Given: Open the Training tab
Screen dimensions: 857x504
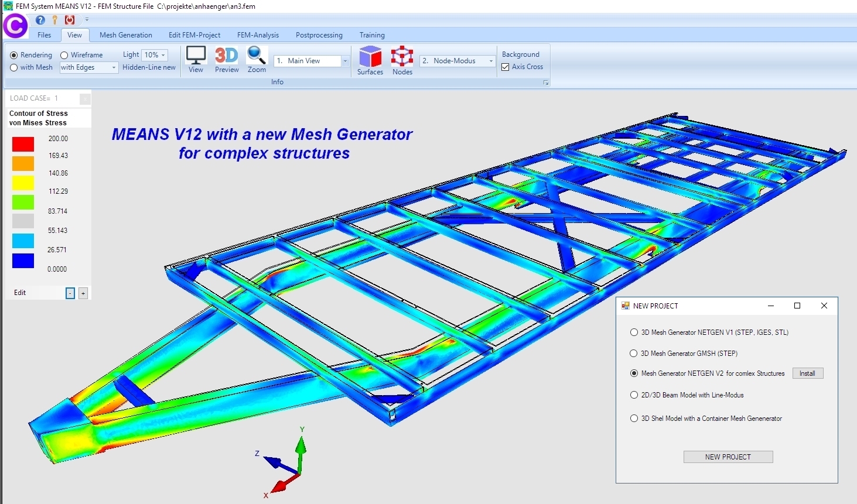Looking at the screenshot, I should [372, 35].
